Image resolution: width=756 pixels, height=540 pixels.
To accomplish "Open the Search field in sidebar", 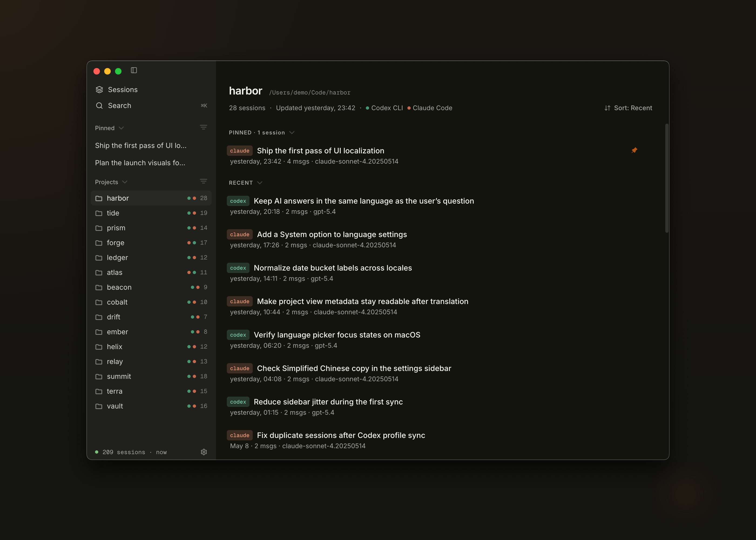I will pos(151,105).
